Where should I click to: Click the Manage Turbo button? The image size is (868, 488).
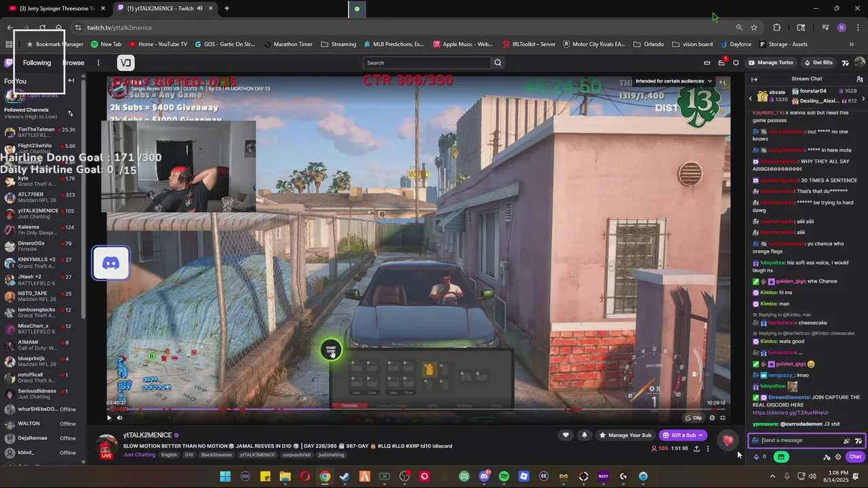[770, 63]
